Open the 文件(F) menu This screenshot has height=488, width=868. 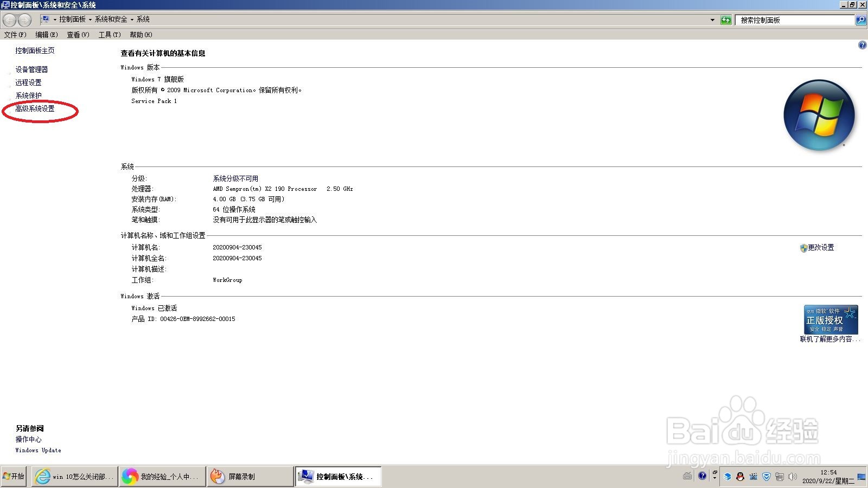[15, 35]
